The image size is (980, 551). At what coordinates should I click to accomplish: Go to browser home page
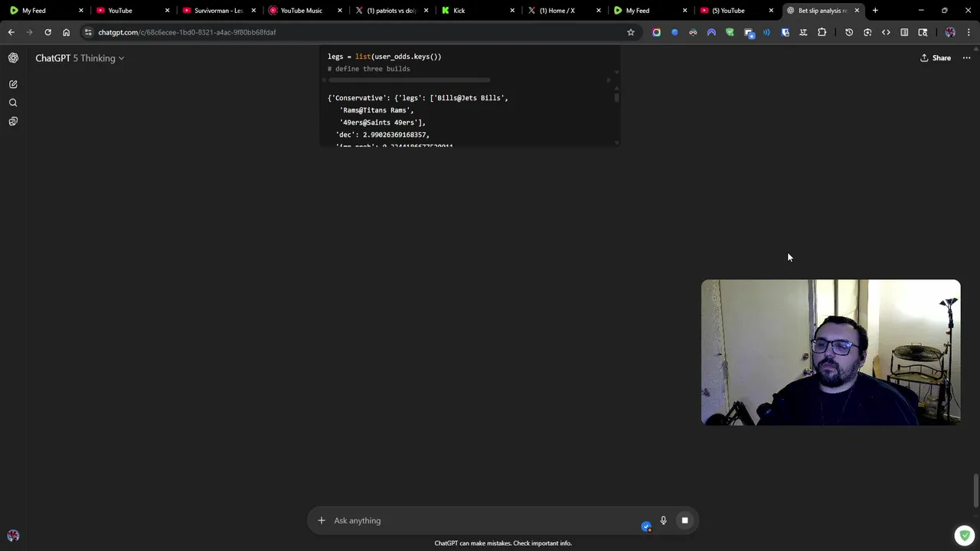pyautogui.click(x=66, y=32)
